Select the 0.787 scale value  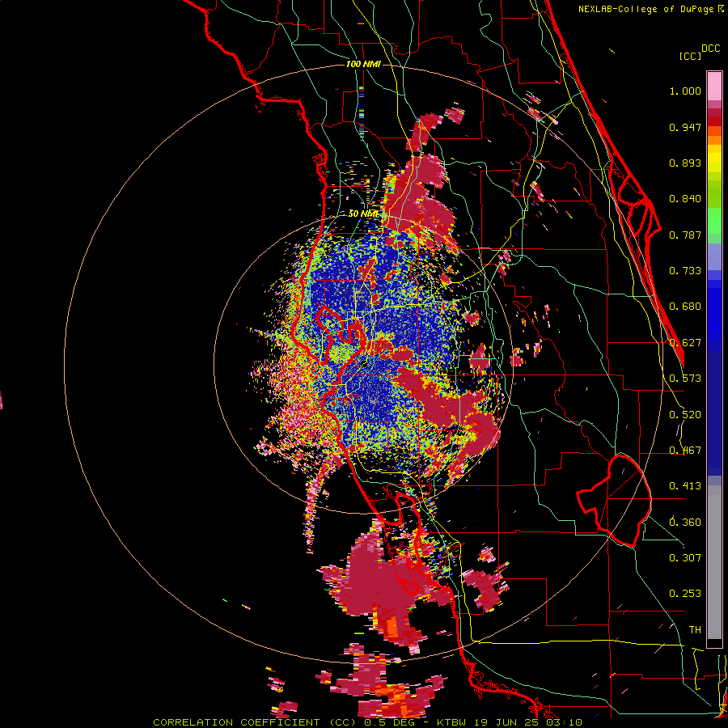pyautogui.click(x=685, y=235)
